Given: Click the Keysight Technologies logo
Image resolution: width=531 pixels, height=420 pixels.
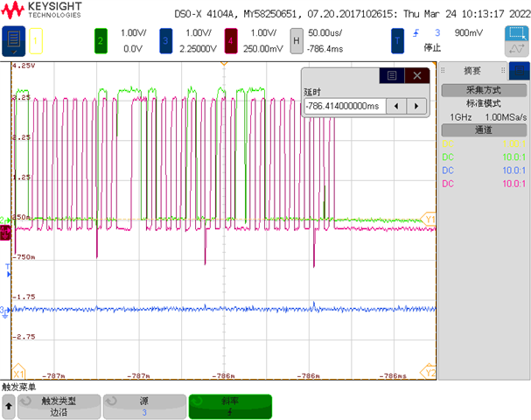Looking at the screenshot, I should tap(41, 10).
